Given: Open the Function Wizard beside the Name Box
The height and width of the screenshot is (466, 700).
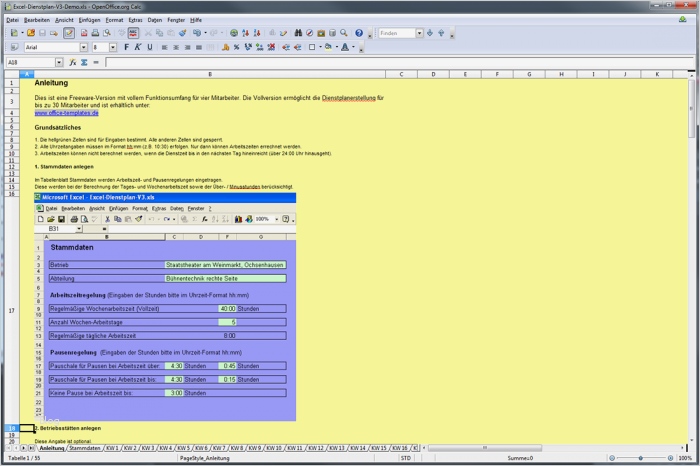Looking at the screenshot, I should [73, 62].
